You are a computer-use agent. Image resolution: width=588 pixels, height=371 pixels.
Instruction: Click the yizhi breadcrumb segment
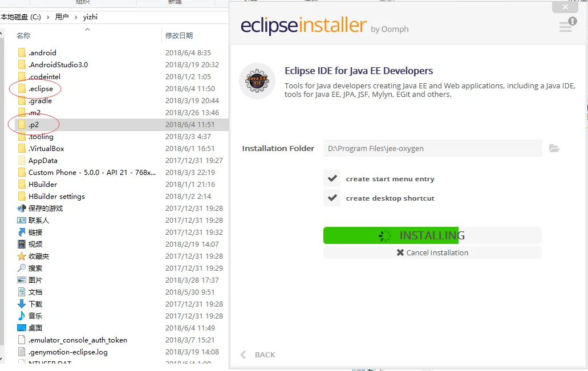pyautogui.click(x=90, y=17)
